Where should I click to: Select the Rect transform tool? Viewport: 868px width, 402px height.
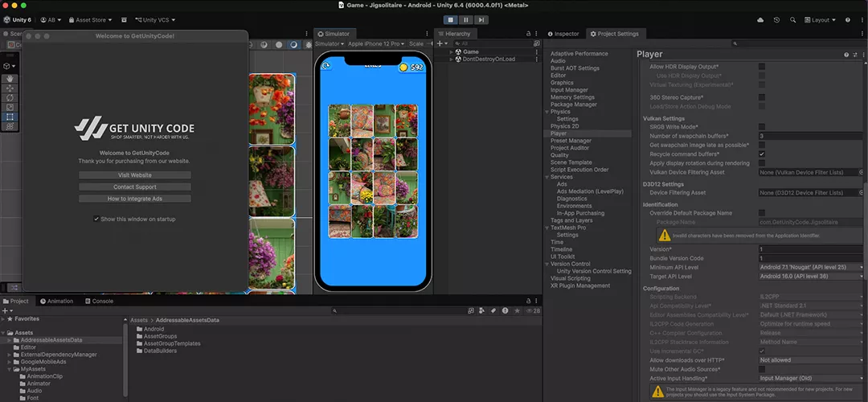tap(10, 117)
